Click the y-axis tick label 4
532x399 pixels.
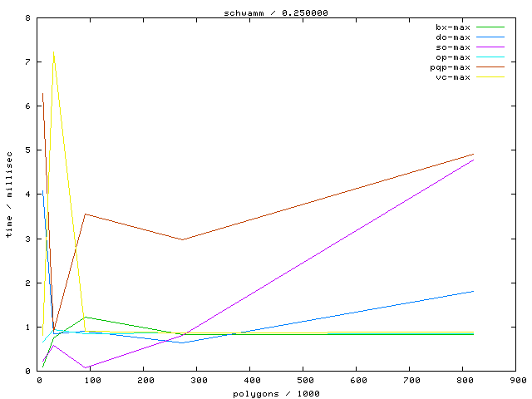(x=28, y=195)
